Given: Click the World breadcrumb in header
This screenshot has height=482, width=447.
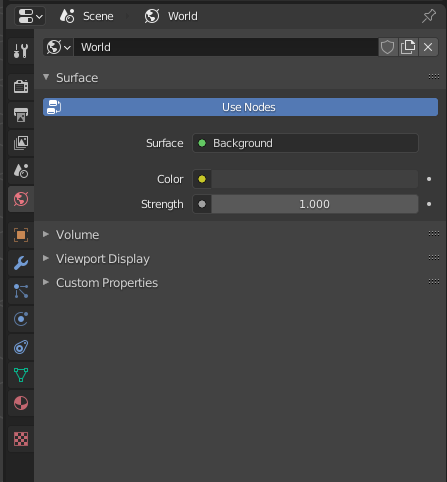Looking at the screenshot, I should tap(171, 16).
